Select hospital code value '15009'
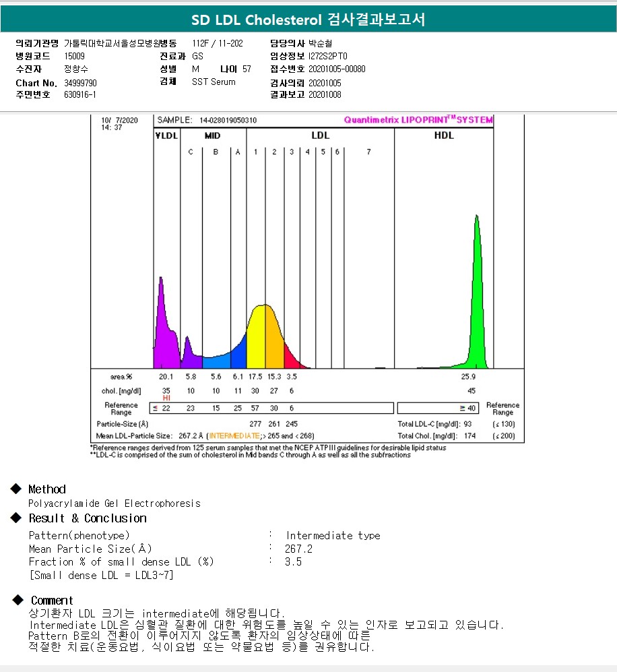Screen dimensions: 617x672 pyautogui.click(x=75, y=56)
